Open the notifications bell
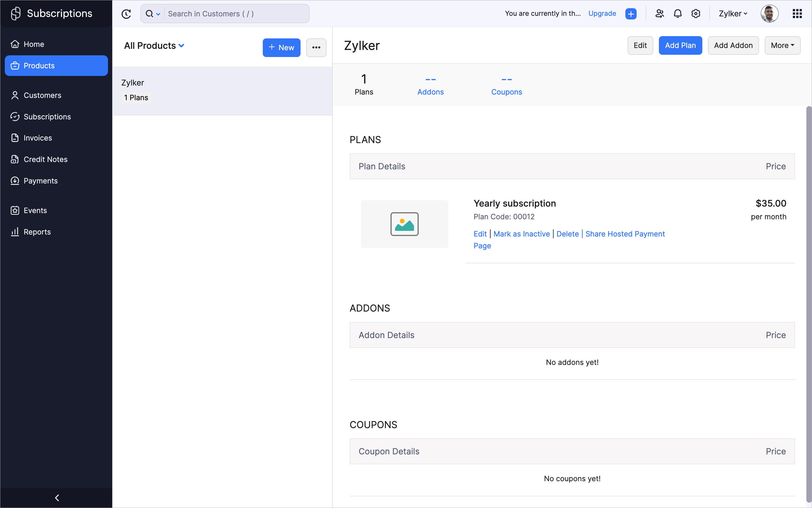812x508 pixels. [x=678, y=14]
